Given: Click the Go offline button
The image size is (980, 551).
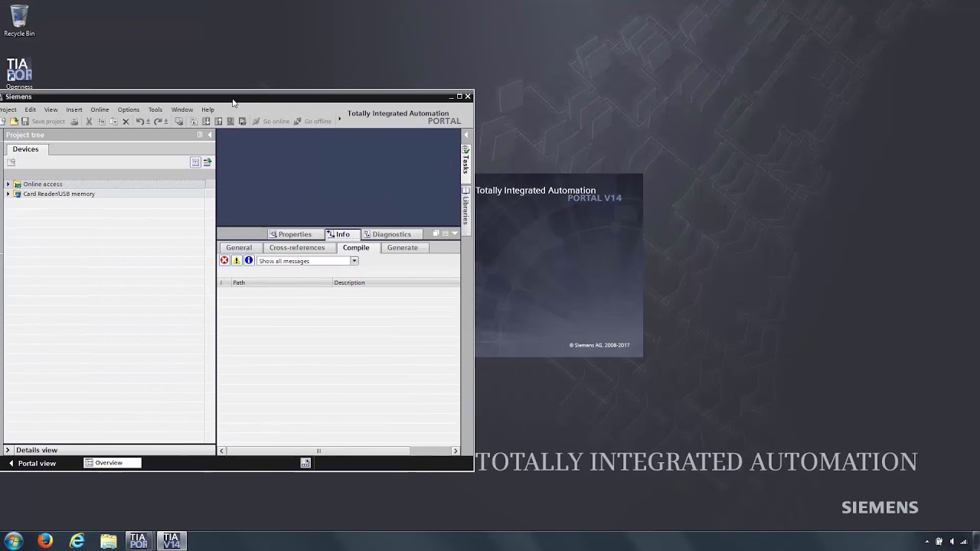Looking at the screenshot, I should point(312,121).
